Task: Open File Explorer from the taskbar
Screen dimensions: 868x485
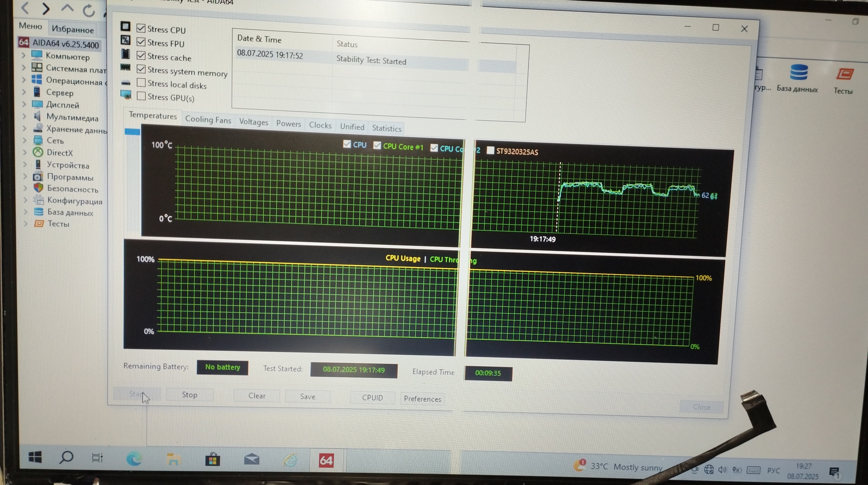Action: [x=173, y=460]
